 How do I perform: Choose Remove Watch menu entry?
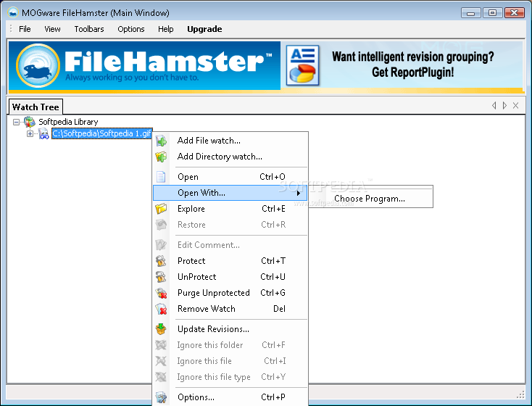tap(230, 309)
